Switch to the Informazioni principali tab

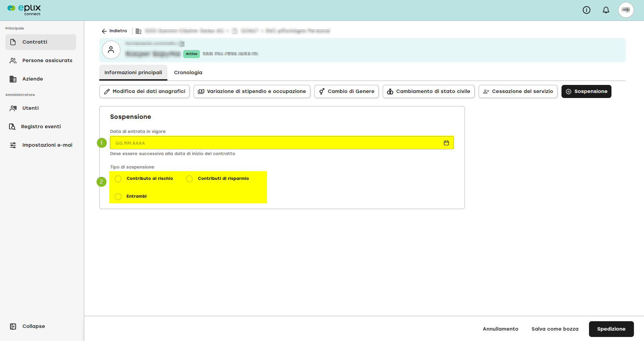pyautogui.click(x=133, y=72)
